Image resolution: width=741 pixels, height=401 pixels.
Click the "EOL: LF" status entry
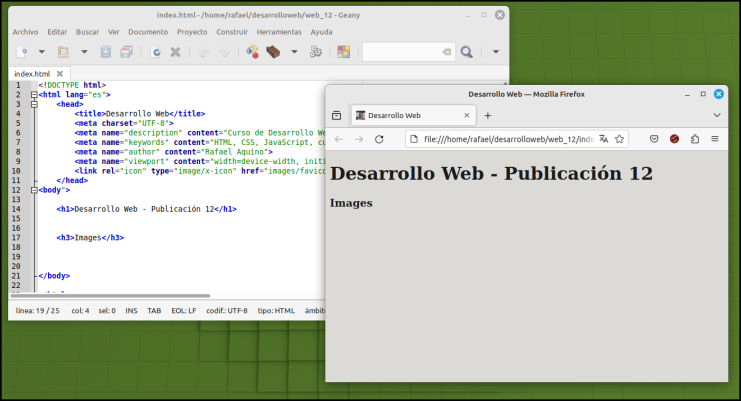click(x=184, y=311)
